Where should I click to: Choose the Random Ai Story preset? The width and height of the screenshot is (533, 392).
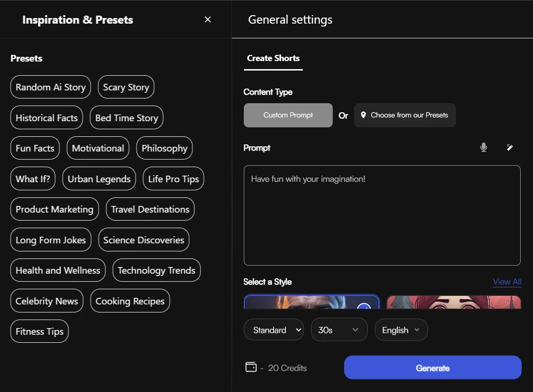(x=51, y=87)
